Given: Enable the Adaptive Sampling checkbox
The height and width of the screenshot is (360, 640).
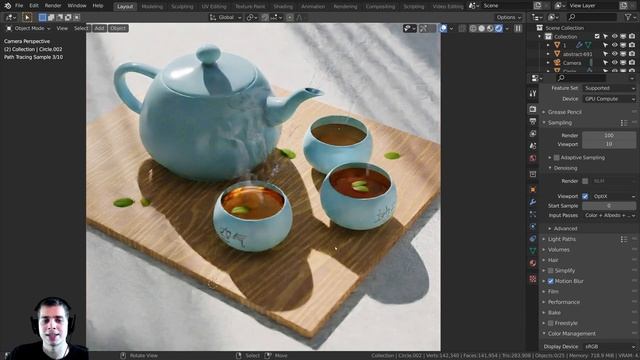Looking at the screenshot, I should 556,158.
